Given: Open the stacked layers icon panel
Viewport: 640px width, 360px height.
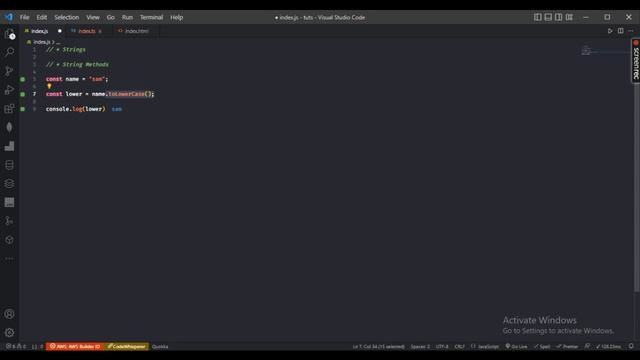Looking at the screenshot, I should pyautogui.click(x=9, y=184).
